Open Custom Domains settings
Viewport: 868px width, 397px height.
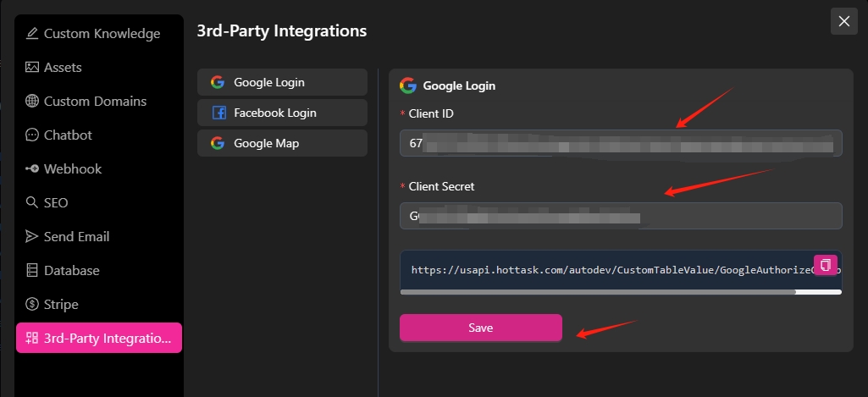click(100, 101)
